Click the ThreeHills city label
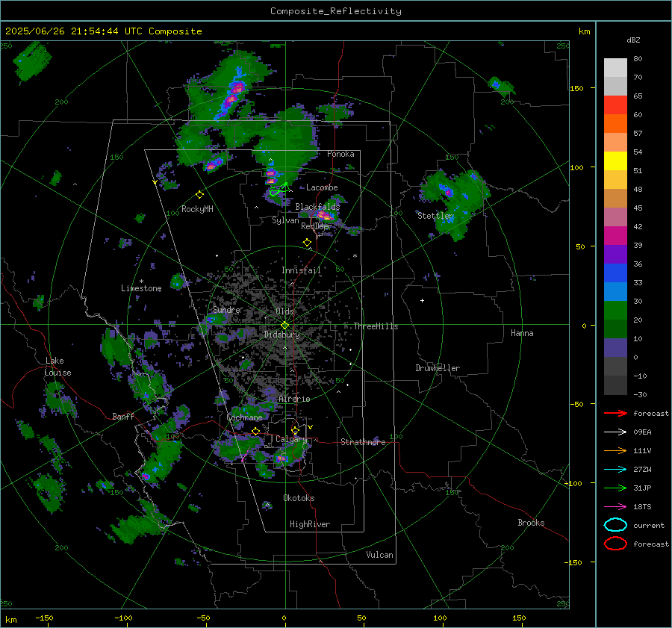Viewport: 672px width, 628px height. point(376,326)
